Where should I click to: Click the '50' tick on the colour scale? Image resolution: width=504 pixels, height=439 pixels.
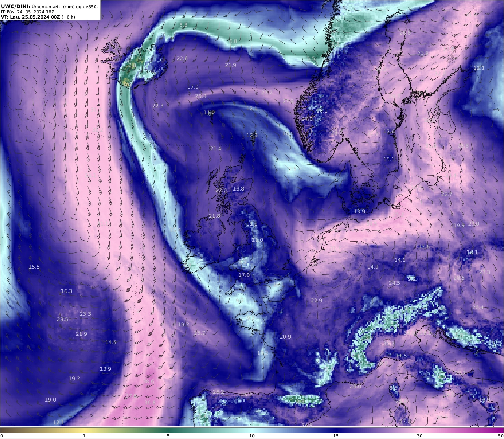point(500,436)
